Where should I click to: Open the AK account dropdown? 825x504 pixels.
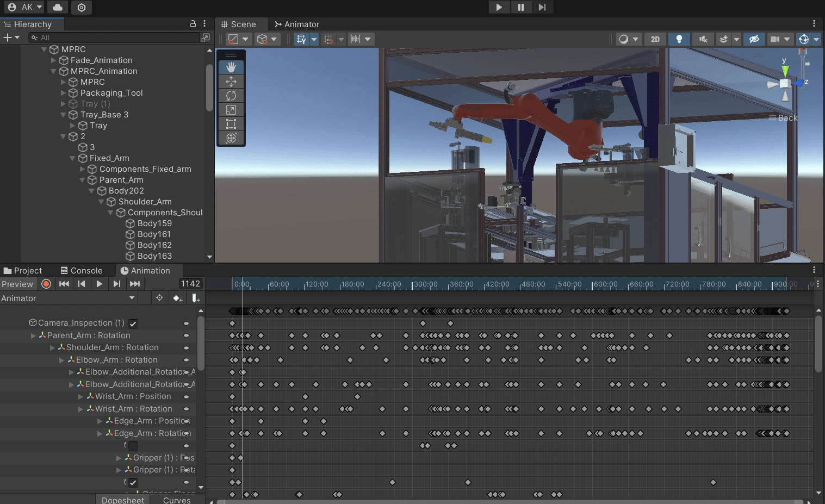click(25, 7)
